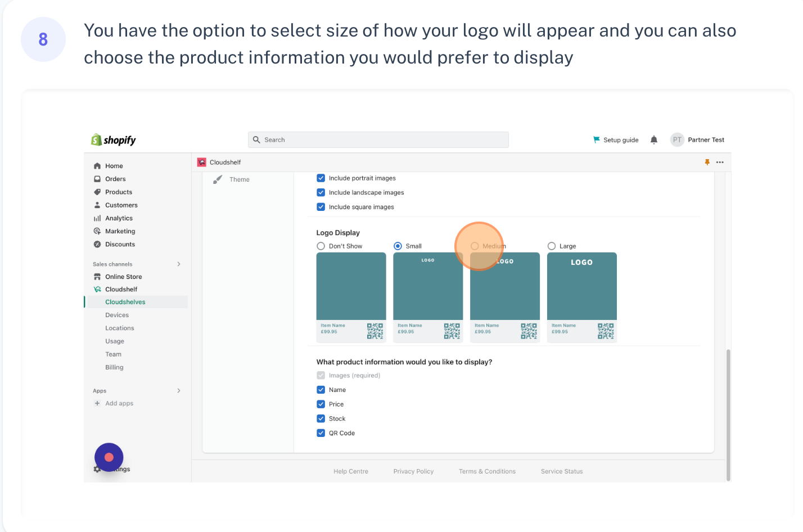Click the search magnifier icon

coord(256,140)
